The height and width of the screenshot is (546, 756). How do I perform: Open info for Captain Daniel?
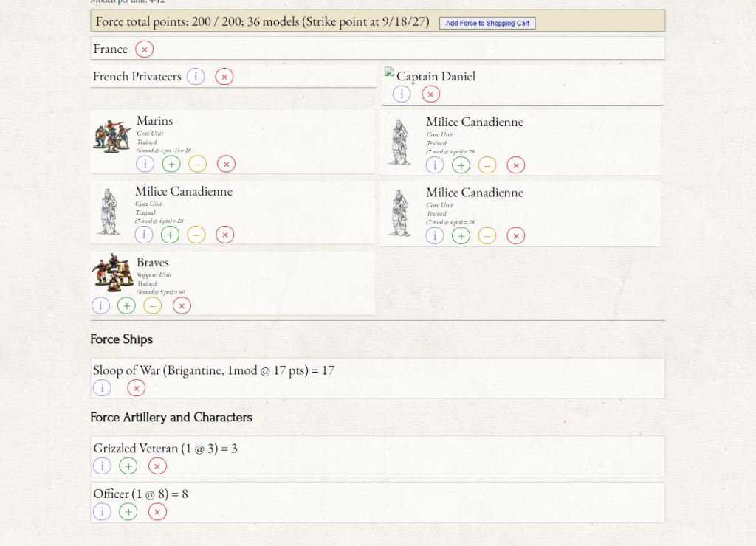click(x=402, y=94)
